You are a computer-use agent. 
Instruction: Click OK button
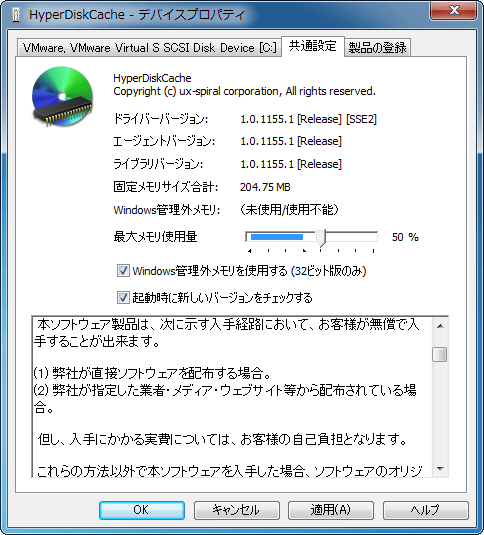(x=142, y=510)
